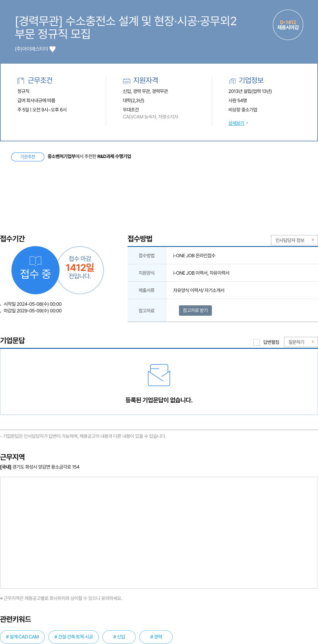Toggle the 답변펼침 checkbox

[x=257, y=342]
